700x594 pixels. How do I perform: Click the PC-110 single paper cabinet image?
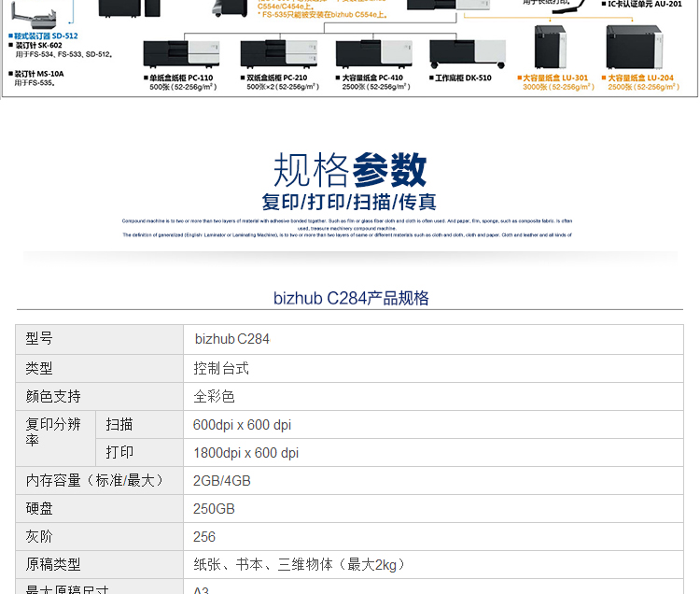tap(181, 53)
